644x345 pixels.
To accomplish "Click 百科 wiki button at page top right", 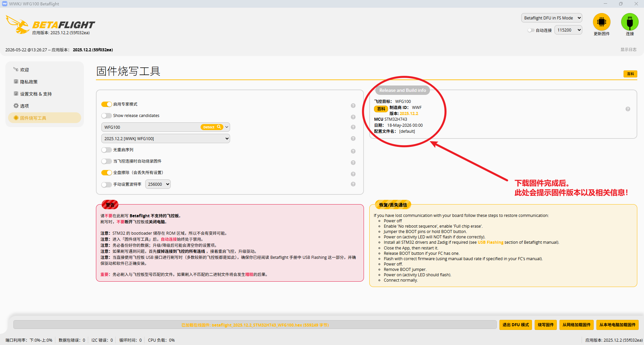I will pyautogui.click(x=631, y=74).
